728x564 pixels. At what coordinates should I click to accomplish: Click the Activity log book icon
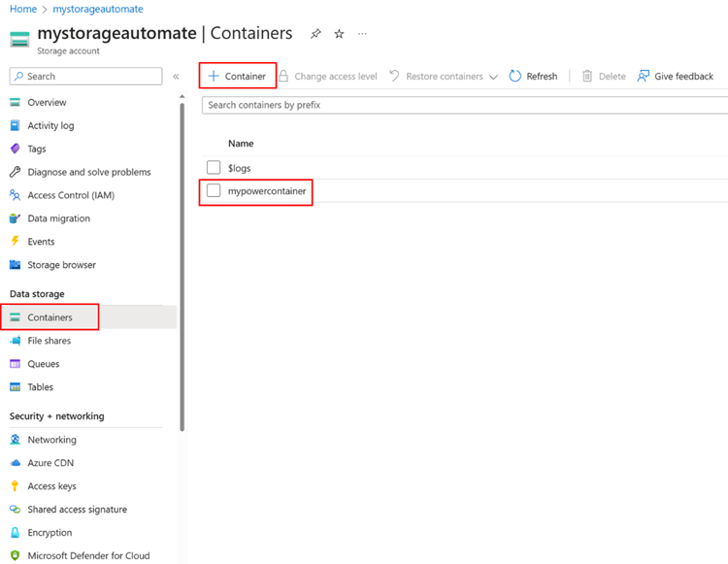(x=15, y=125)
